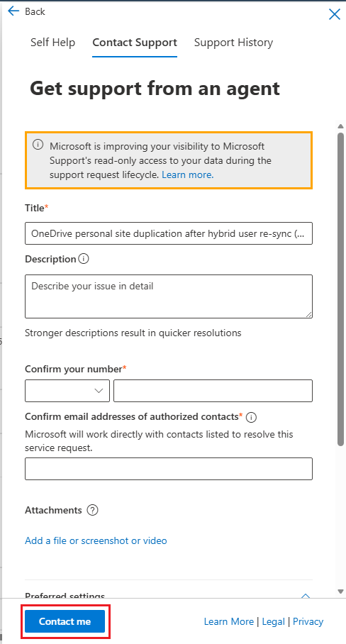The height and width of the screenshot is (644, 346).
Task: Click Add a file or screenshot or video
Action: click(96, 540)
